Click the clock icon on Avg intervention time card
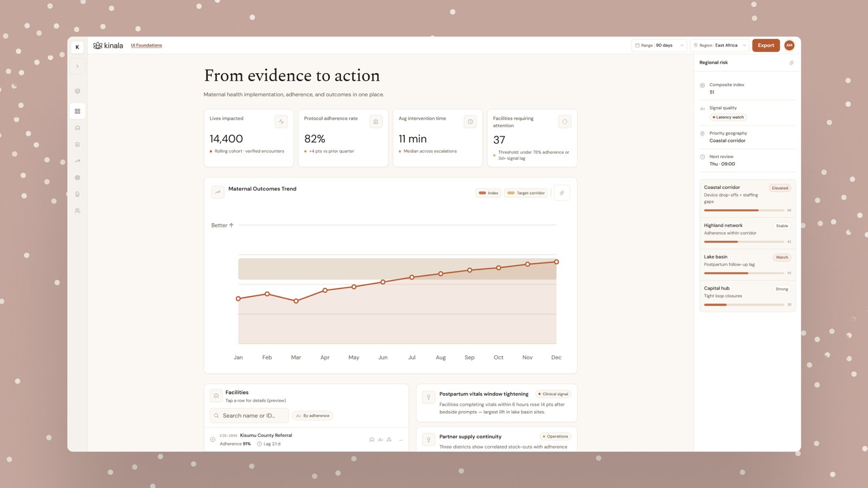The height and width of the screenshot is (488, 868). [x=470, y=121]
